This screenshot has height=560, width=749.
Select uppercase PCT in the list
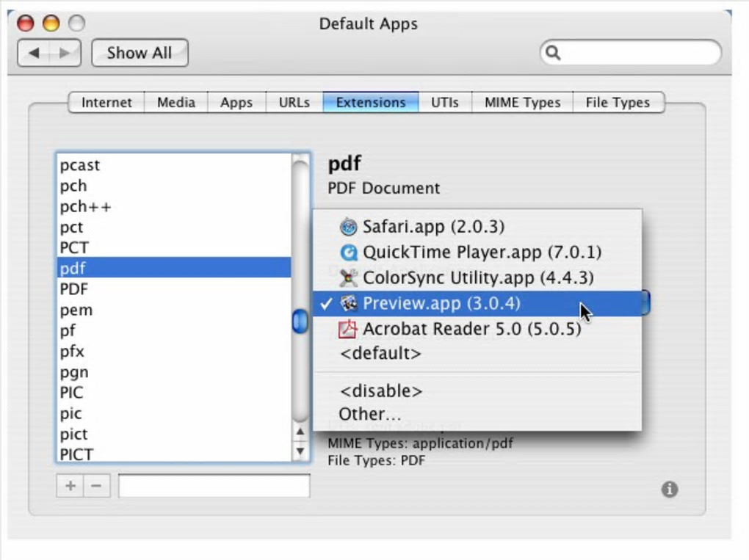(174, 248)
